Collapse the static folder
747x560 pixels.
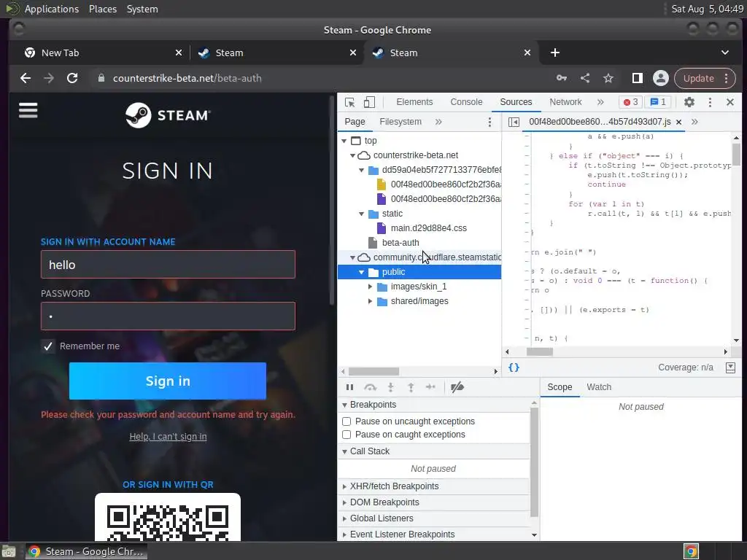362,214
